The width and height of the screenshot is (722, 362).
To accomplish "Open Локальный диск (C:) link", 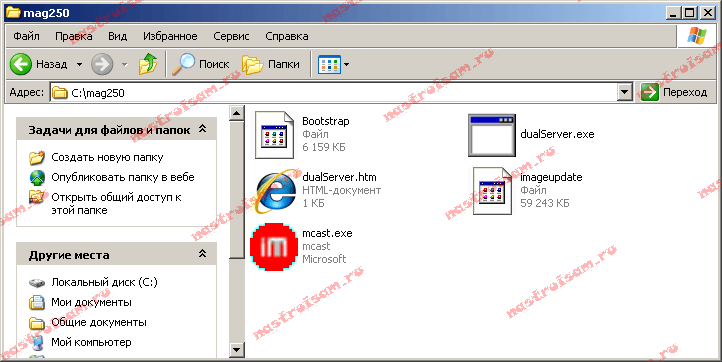I will (105, 282).
